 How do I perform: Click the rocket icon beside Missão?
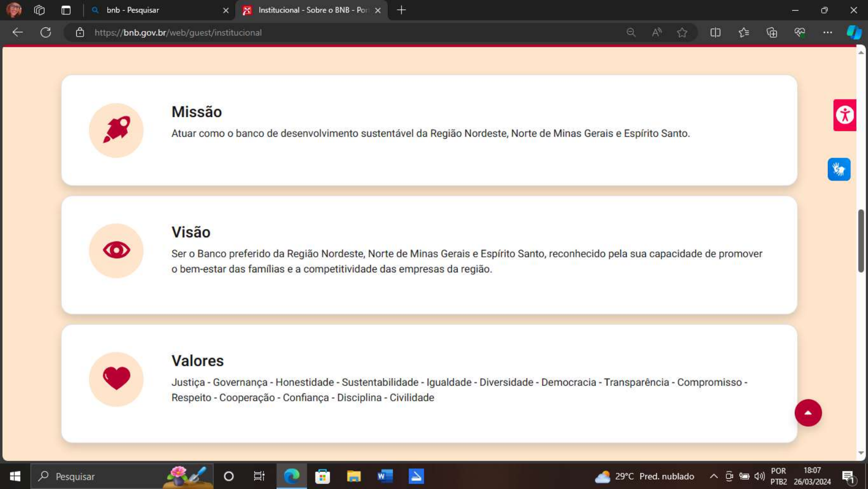click(116, 130)
